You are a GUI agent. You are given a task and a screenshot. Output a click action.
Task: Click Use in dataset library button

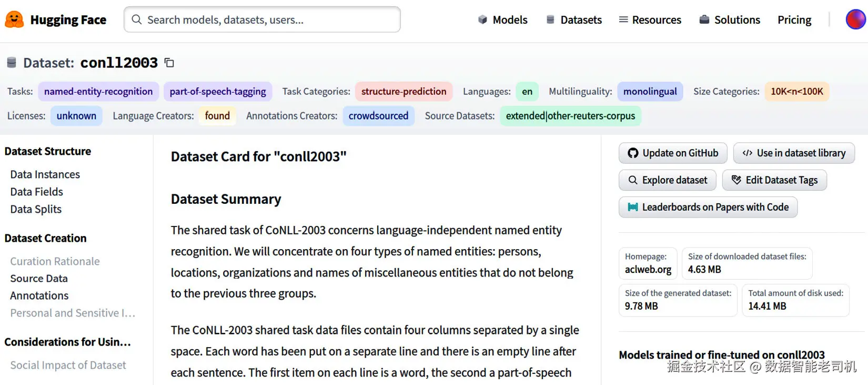pyautogui.click(x=793, y=153)
